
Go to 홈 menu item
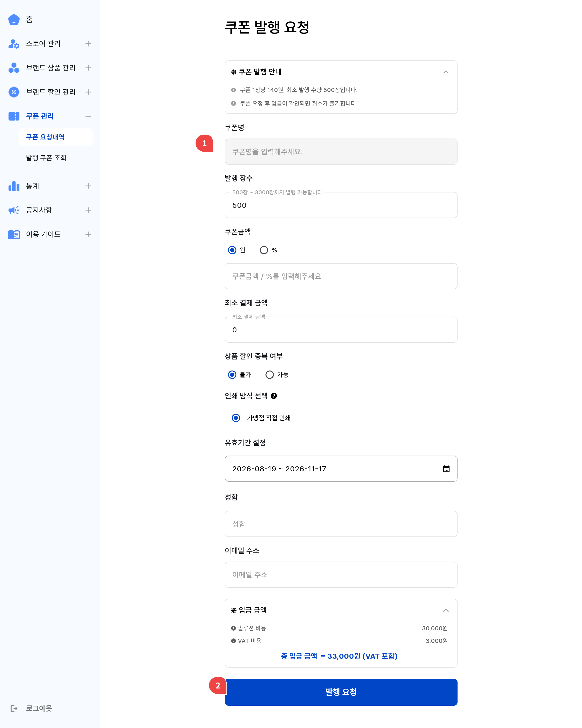point(29,20)
